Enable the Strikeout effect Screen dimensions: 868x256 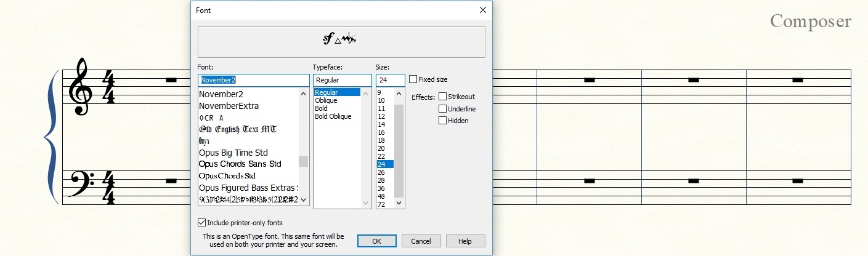pyautogui.click(x=442, y=97)
